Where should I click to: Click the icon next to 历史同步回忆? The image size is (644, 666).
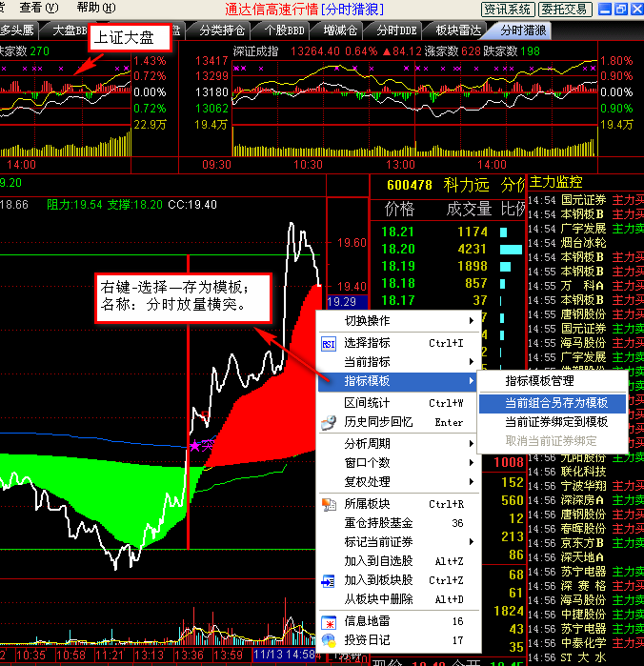click(x=329, y=422)
